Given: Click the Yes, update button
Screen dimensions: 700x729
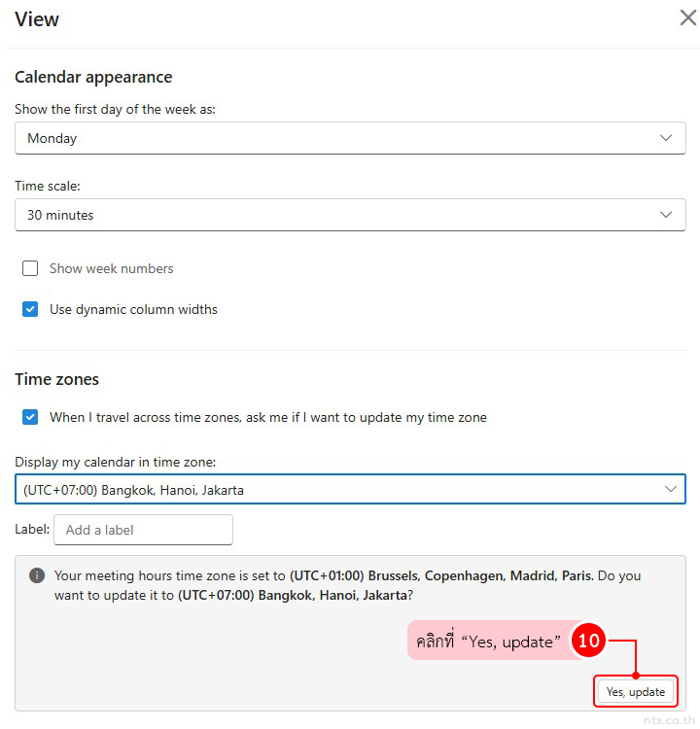Looking at the screenshot, I should 635,692.
